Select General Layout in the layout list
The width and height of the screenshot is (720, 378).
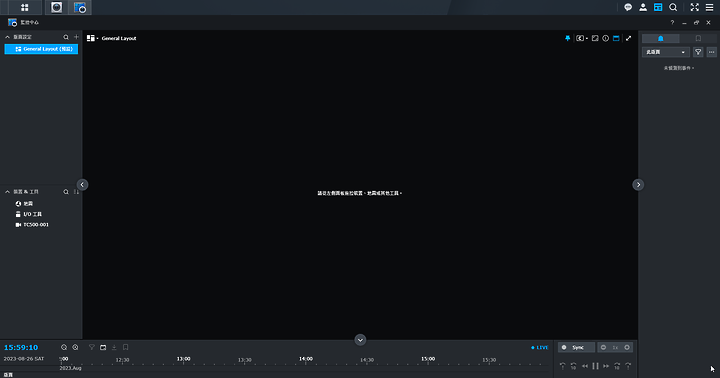point(41,49)
